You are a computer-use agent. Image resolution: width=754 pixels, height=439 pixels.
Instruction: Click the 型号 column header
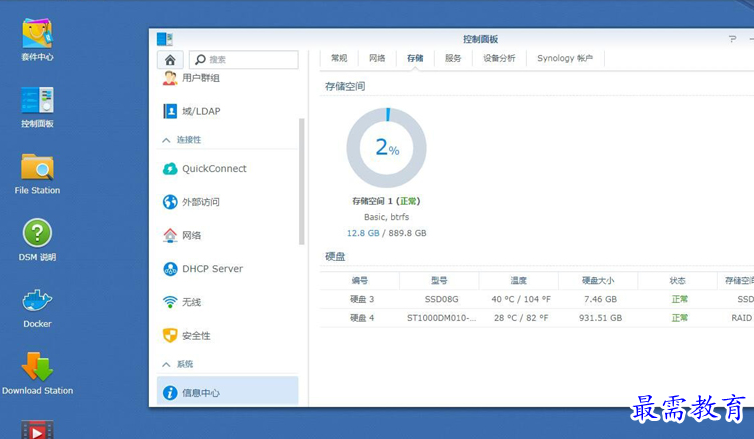pos(439,280)
